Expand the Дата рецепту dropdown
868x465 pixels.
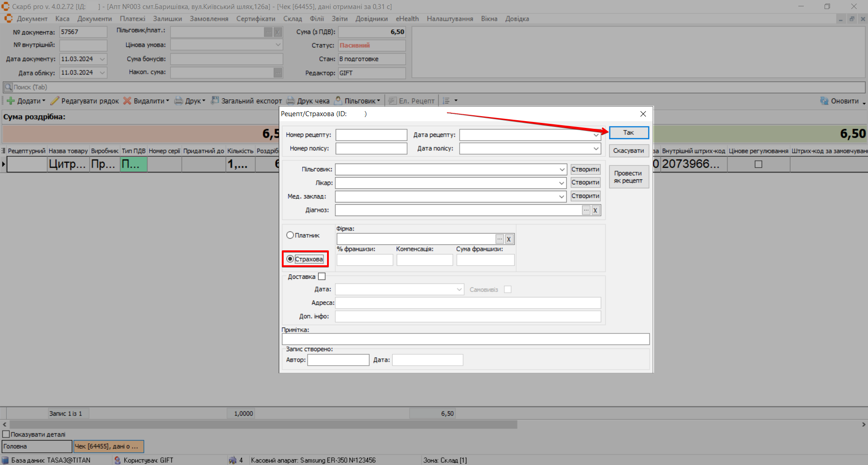[596, 135]
